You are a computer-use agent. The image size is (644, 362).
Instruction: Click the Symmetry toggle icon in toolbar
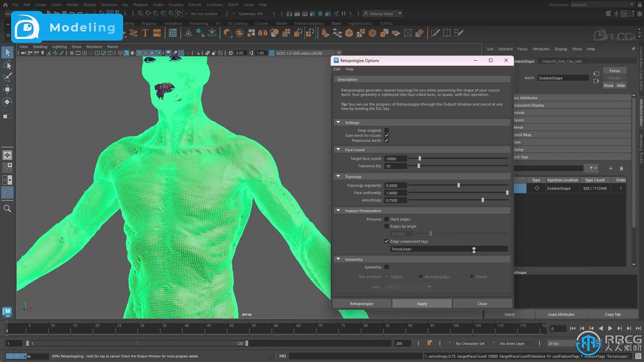[x=251, y=13]
